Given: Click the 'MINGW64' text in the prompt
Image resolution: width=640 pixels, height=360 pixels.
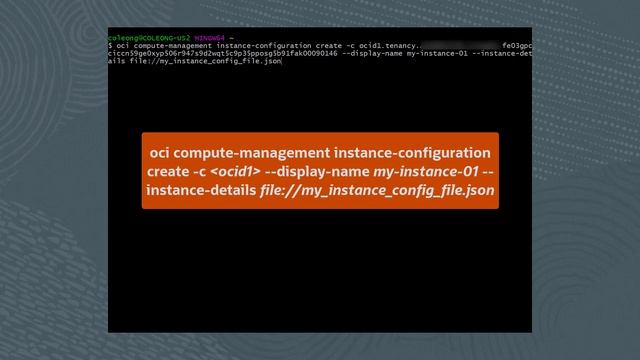Looking at the screenshot, I should 209,38.
